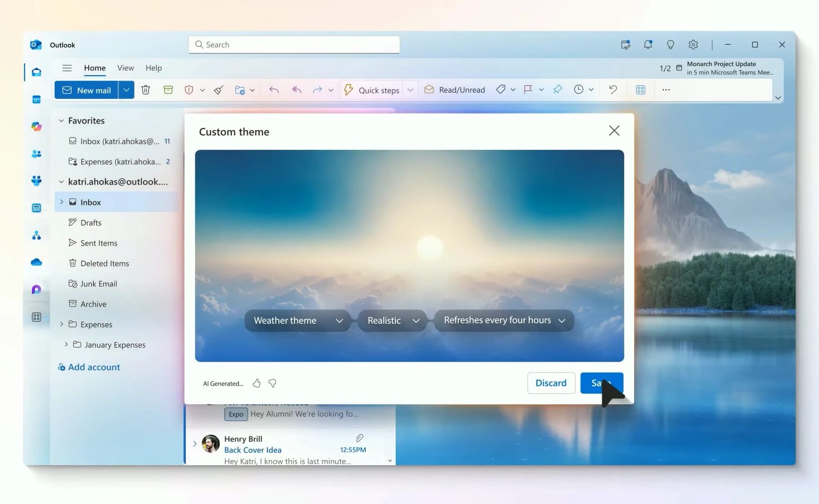Viewport: 819px width, 504px height.
Task: Open the Weather theme dropdown
Action: (298, 321)
